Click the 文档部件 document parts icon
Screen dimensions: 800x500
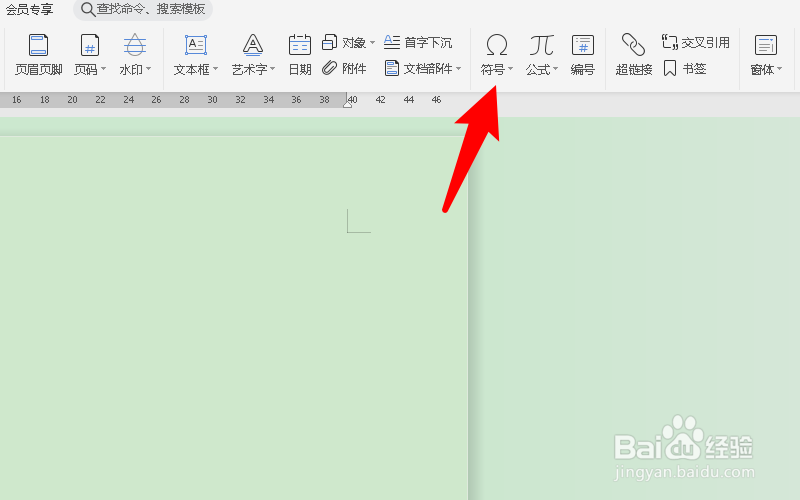391,68
